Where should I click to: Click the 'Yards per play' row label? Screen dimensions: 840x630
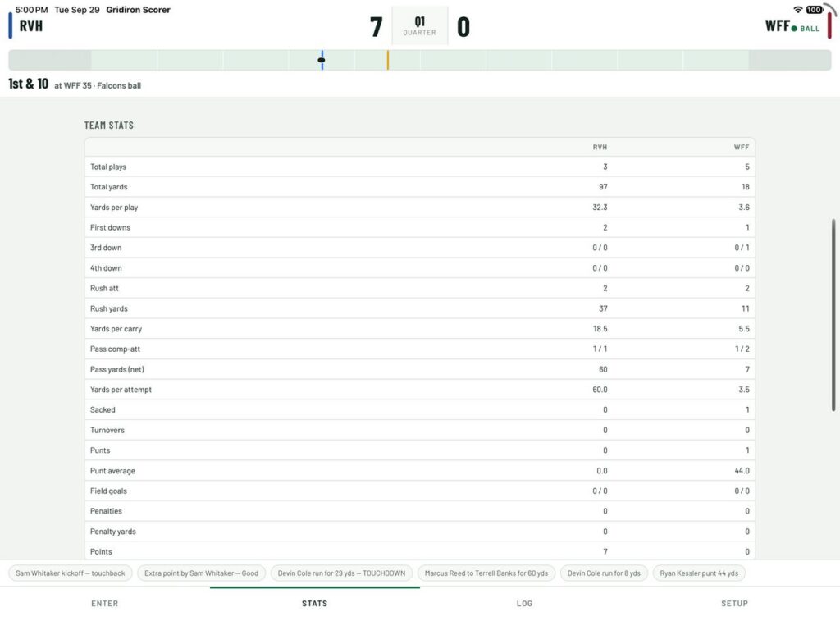114,208
